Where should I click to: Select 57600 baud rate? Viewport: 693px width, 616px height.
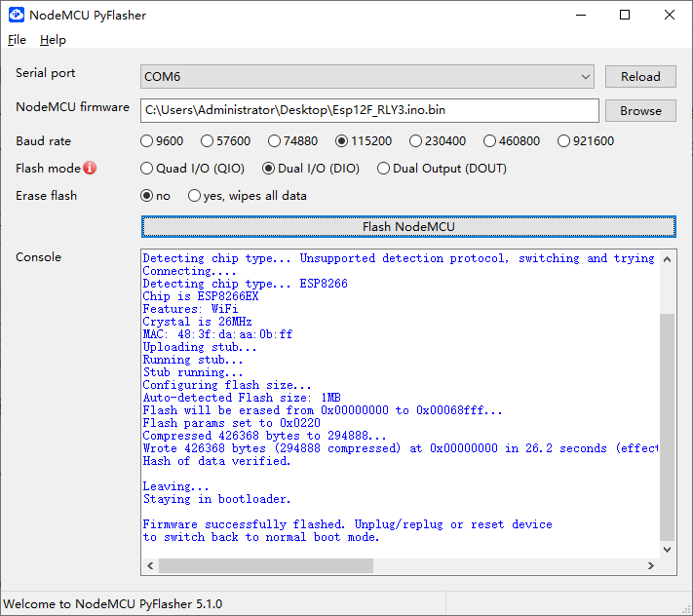coord(225,141)
